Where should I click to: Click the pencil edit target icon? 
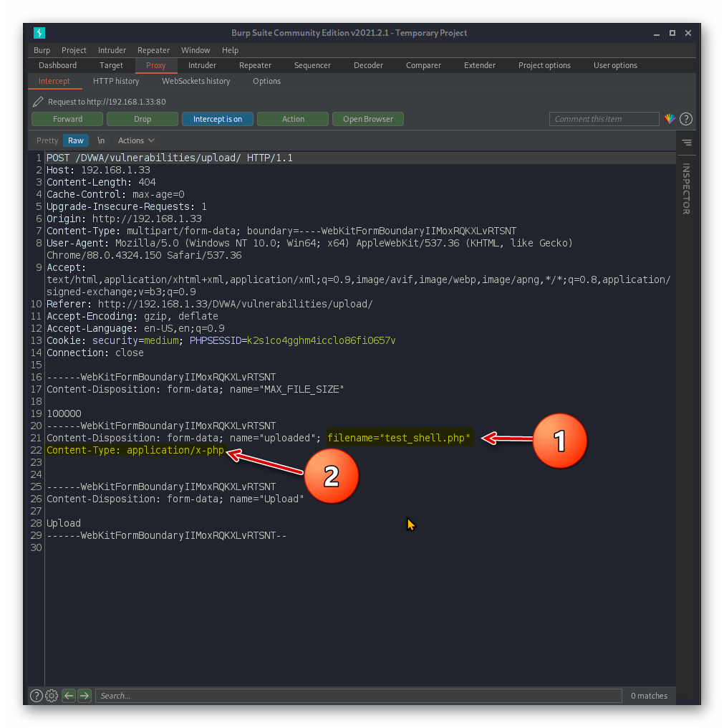[x=38, y=102]
